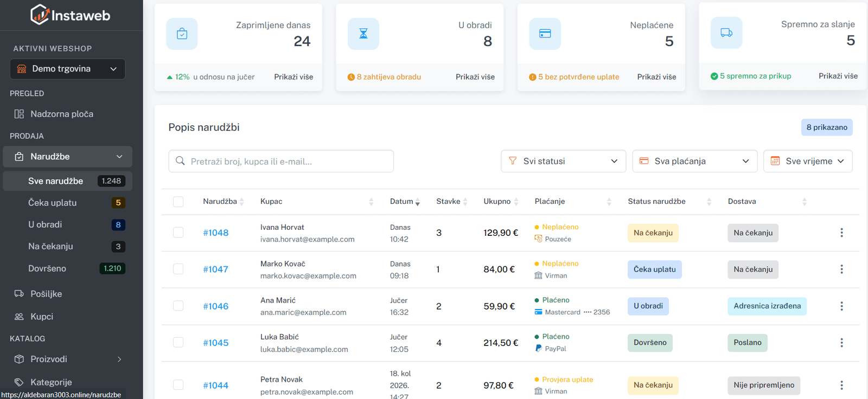Open order link #1046

pos(216,306)
